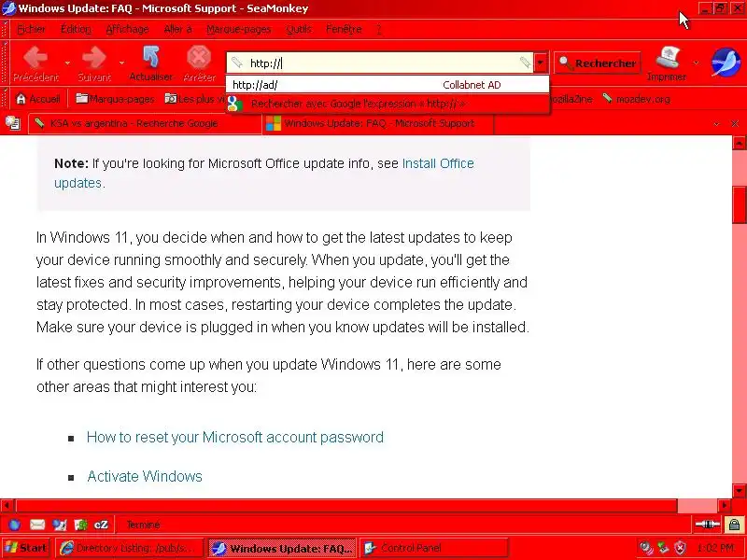Click the new tab button icon
Viewport: 747px width, 560px height.
click(x=13, y=123)
